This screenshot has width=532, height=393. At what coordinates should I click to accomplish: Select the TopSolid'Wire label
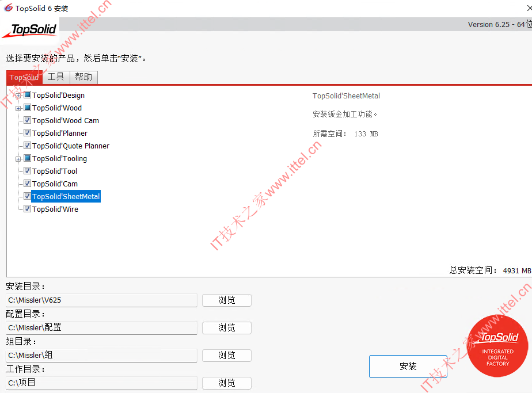[x=55, y=209]
